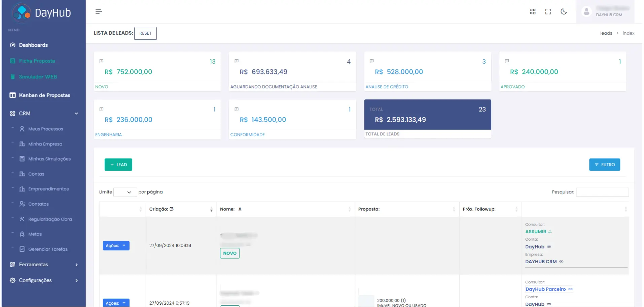Select the ENGENHARIA card
The width and height of the screenshot is (644, 307).
pos(157,119)
